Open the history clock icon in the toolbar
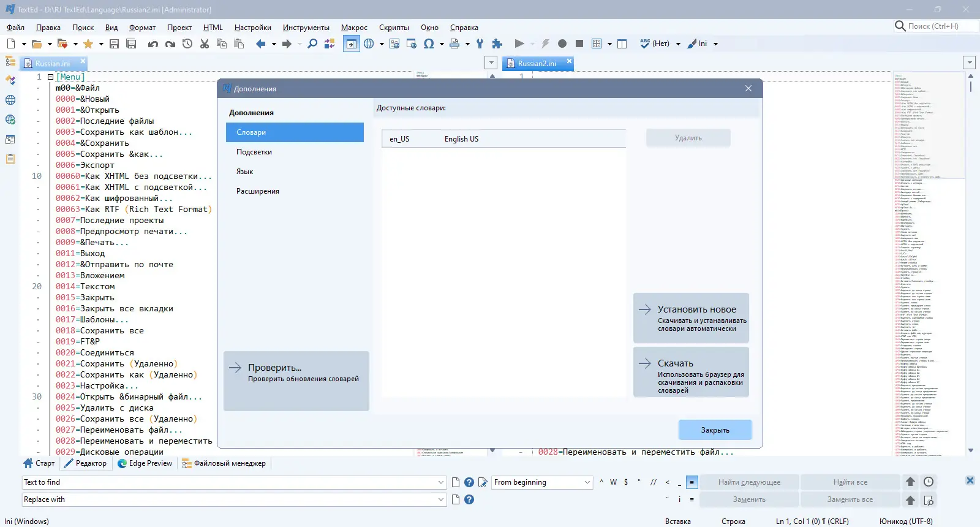980x527 pixels. coord(187,44)
